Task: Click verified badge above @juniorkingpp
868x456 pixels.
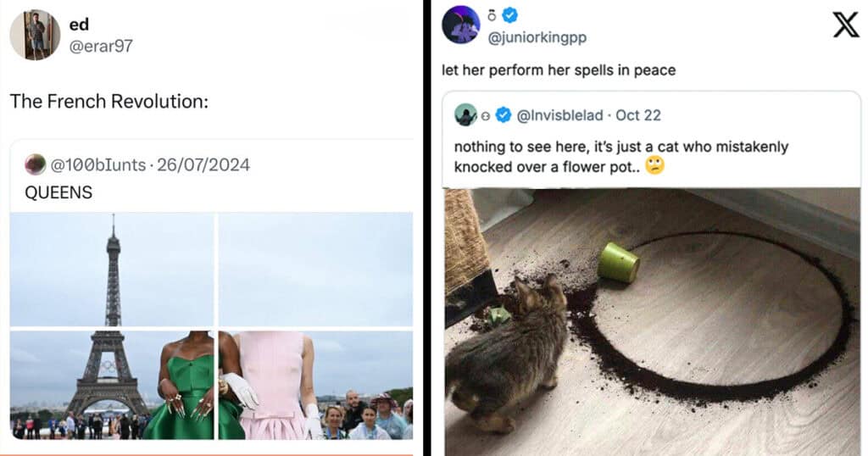Action: [x=510, y=14]
